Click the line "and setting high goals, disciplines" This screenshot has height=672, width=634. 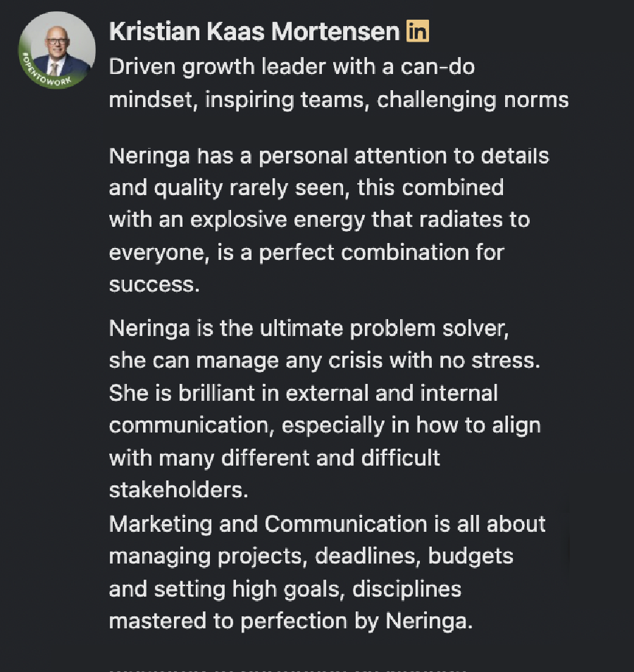(x=285, y=588)
